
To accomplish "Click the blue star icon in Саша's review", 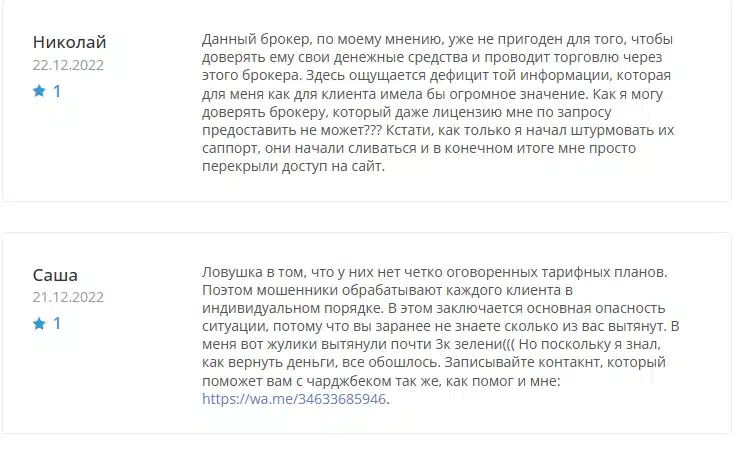I will [39, 323].
